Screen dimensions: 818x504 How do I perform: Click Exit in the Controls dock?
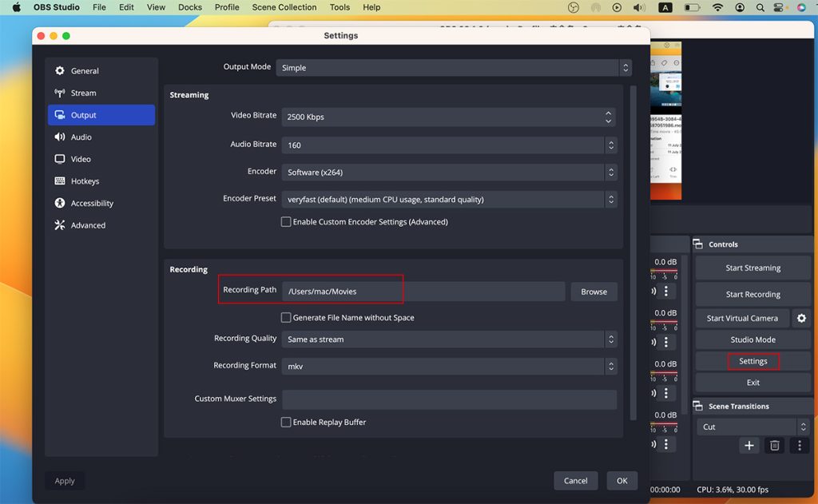(x=752, y=383)
